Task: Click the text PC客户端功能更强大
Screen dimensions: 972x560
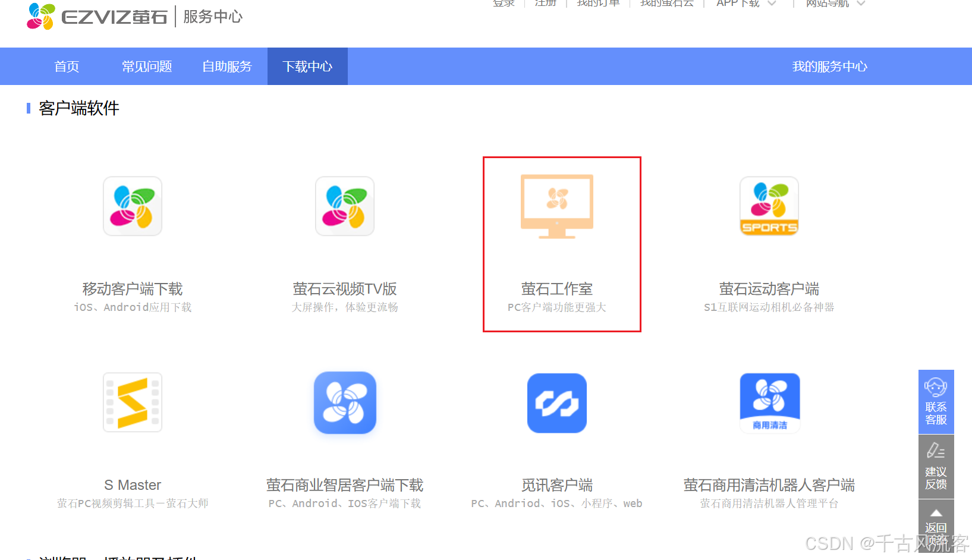Action: click(557, 307)
